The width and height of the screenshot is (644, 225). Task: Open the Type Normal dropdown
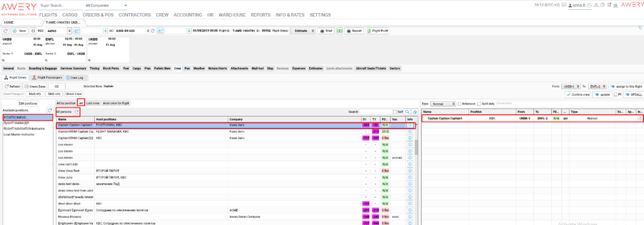tap(443, 104)
